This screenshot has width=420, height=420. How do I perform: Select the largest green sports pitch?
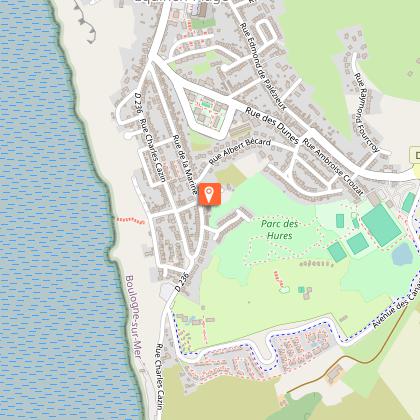[382, 225]
